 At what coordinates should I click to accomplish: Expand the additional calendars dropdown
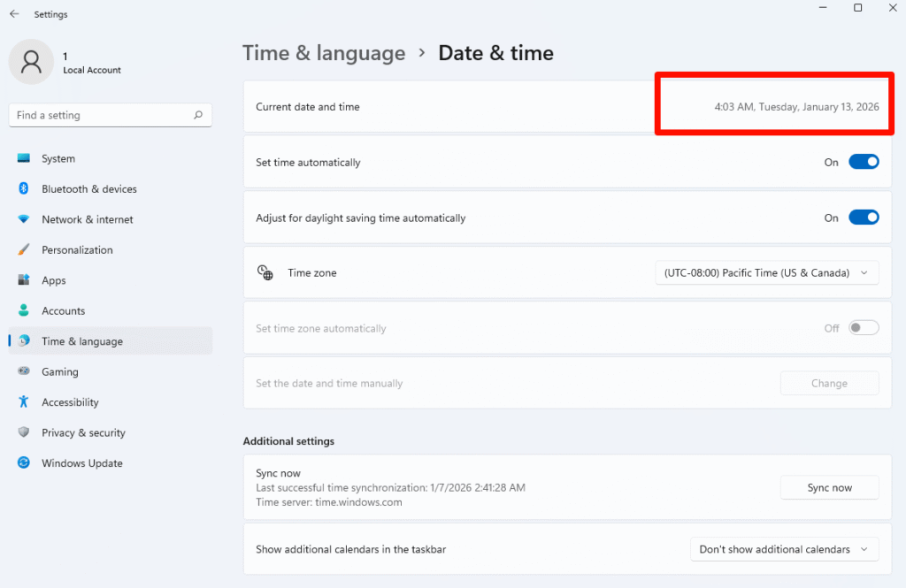click(784, 549)
